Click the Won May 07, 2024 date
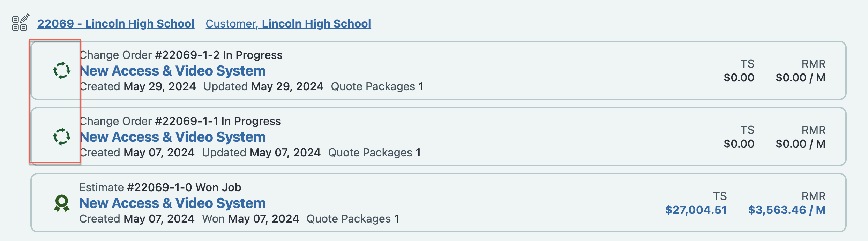This screenshot has width=868, height=241. [250, 219]
